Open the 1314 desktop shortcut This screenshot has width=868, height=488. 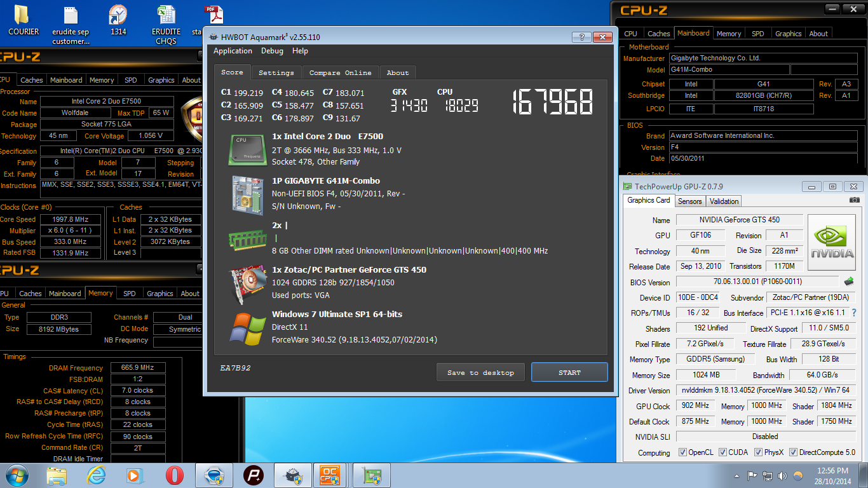118,20
